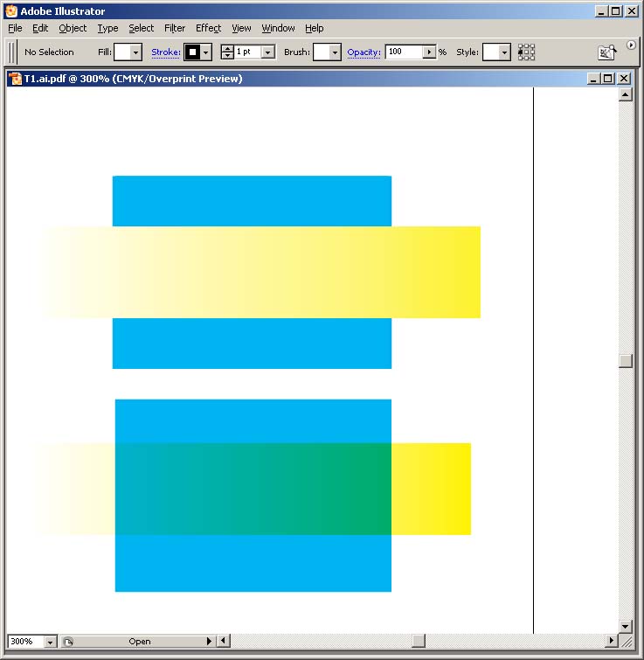Viewport: 644px width, 660px height.
Task: Click the window resize grip corner
Action: coord(627,642)
